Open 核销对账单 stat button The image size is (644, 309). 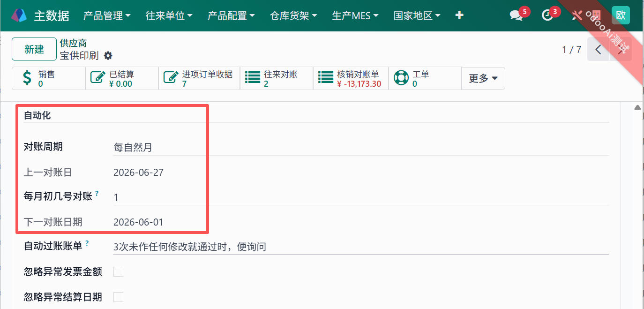351,78
